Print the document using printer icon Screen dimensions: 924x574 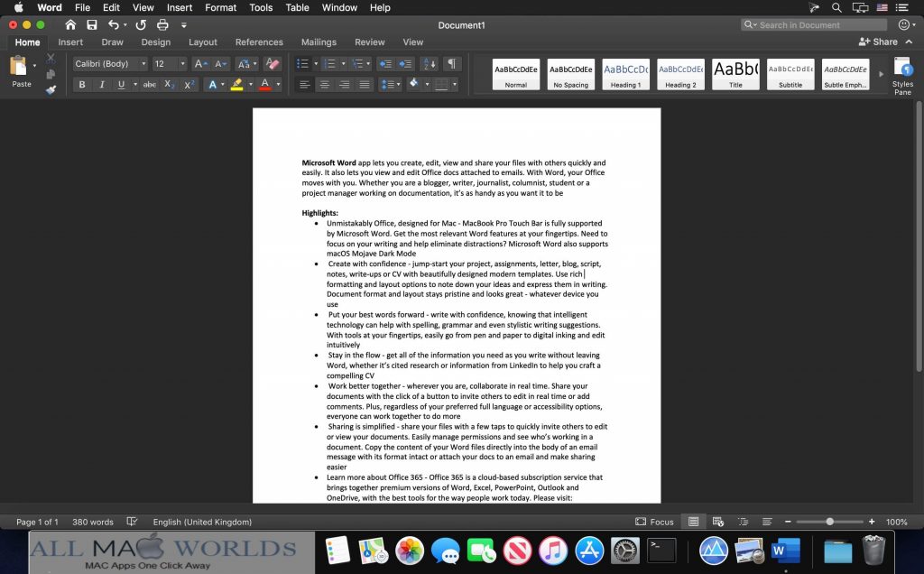click(162, 24)
